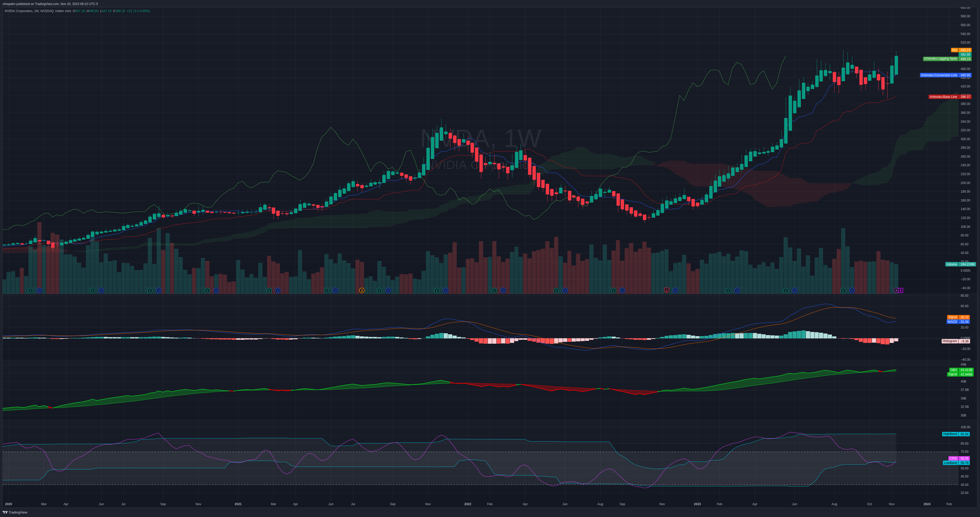Click the 'mhayden published on TradingView.com' header
980x517 pixels.
50,4
